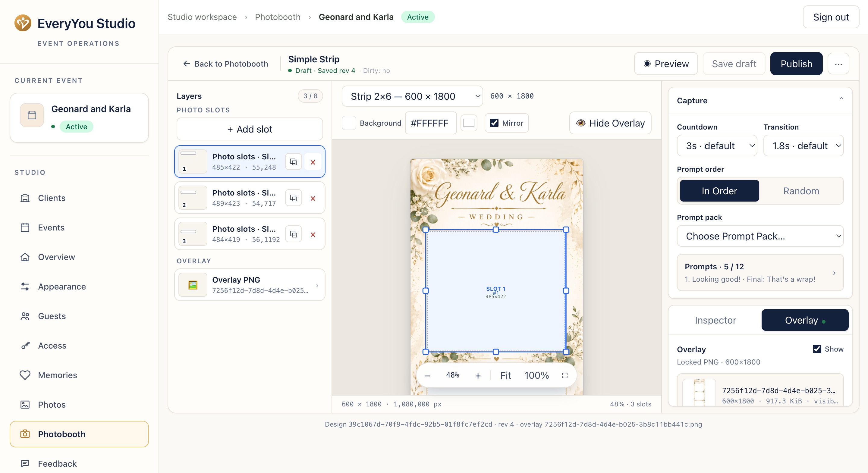The image size is (868, 473).
Task: Click the Geonard and Karla event card
Action: (79, 118)
